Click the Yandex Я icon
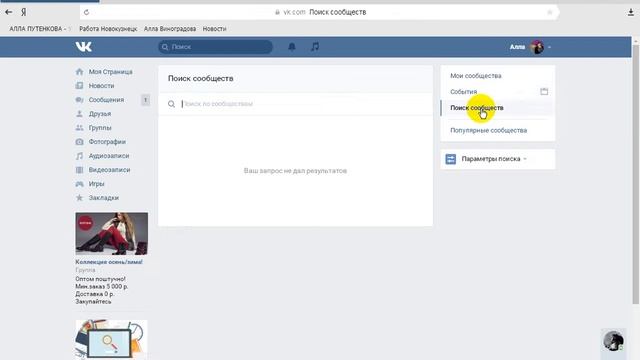Viewport: 640px width, 360px height. point(24,12)
